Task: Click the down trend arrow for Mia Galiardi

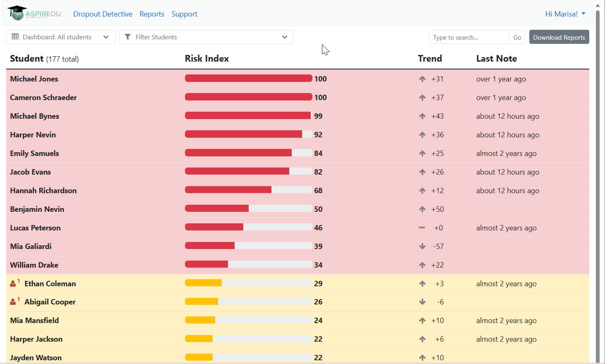Action: pos(422,246)
